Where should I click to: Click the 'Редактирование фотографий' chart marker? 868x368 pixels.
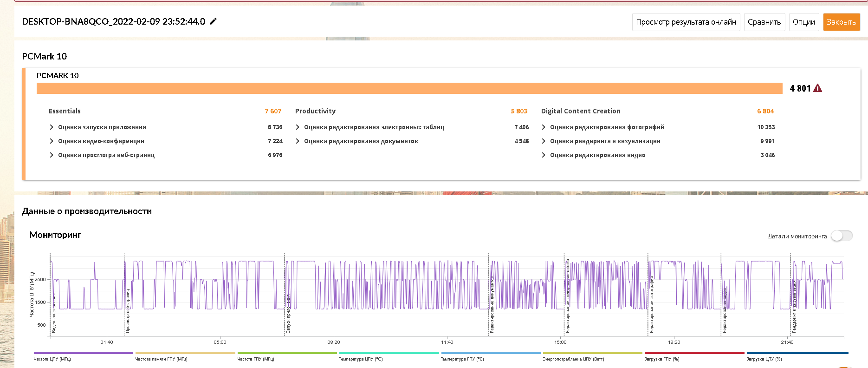(651, 304)
